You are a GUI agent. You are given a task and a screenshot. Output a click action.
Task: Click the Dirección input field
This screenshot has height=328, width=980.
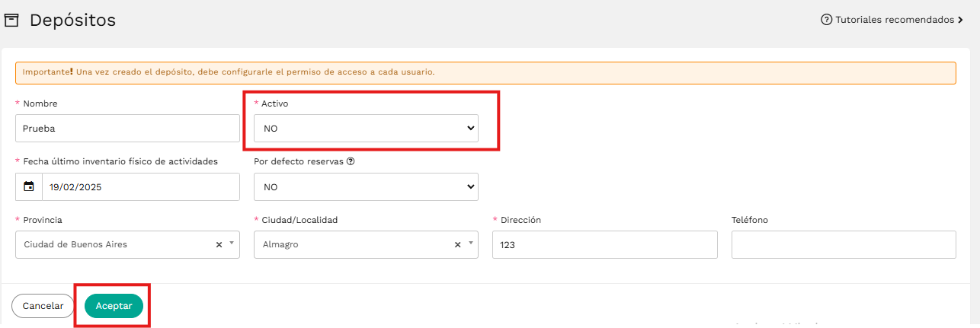[605, 245]
